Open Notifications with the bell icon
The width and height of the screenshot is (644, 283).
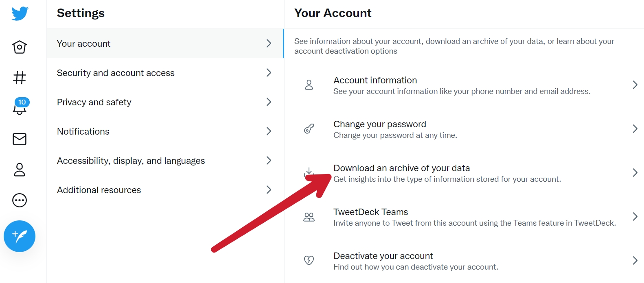[x=19, y=109]
